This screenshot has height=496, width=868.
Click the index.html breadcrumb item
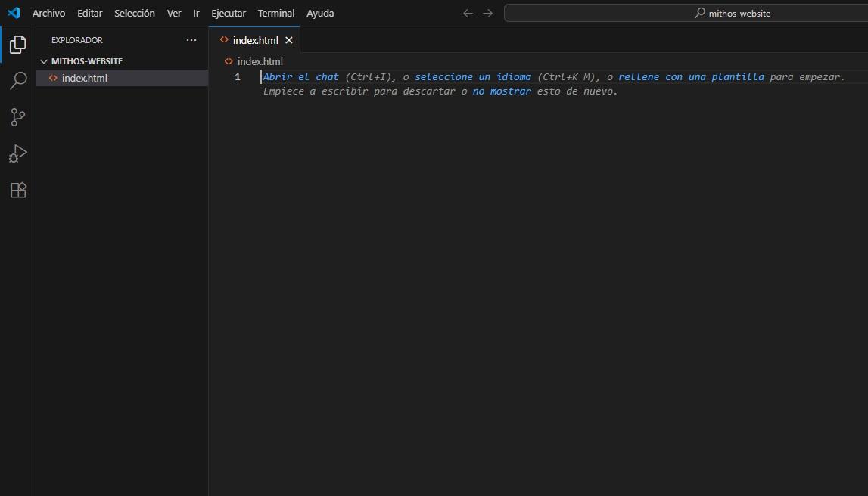[x=260, y=61]
